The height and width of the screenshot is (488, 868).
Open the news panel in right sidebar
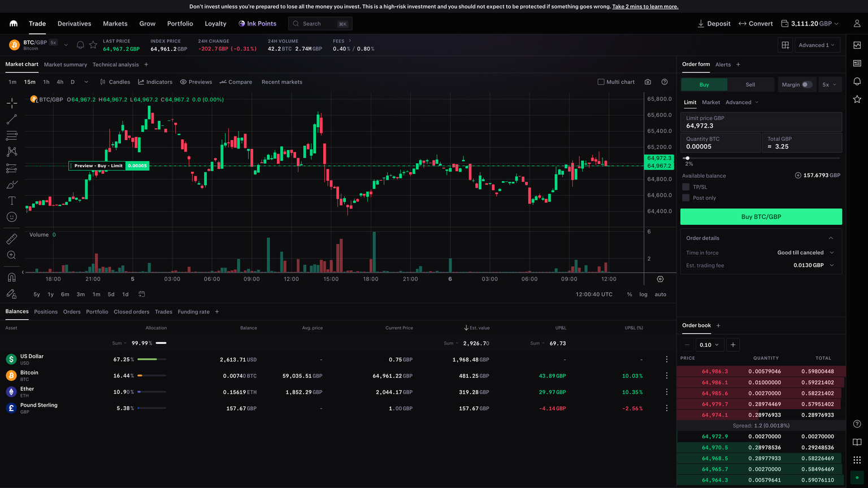(x=857, y=63)
